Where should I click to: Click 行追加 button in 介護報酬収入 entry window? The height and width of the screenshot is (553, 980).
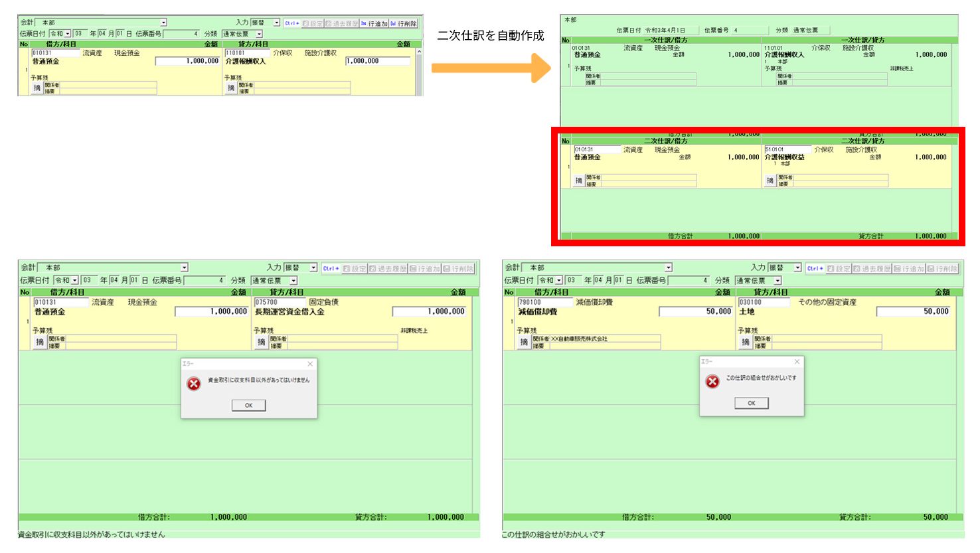tap(374, 23)
